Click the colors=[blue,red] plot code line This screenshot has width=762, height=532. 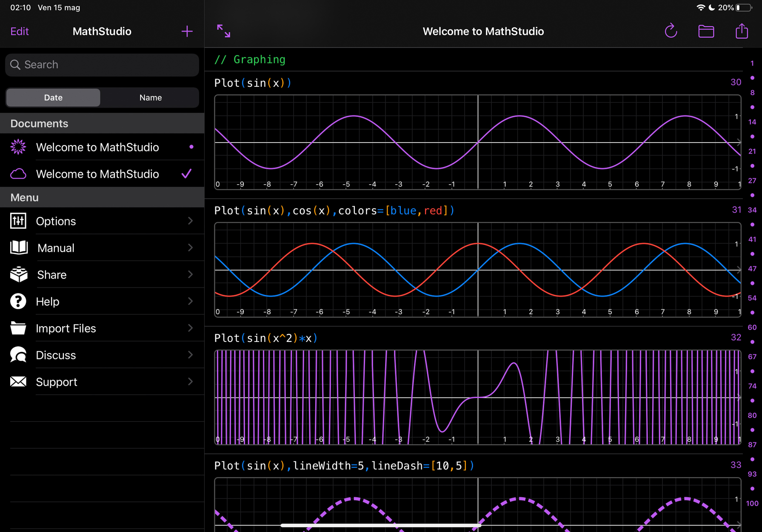(x=334, y=211)
